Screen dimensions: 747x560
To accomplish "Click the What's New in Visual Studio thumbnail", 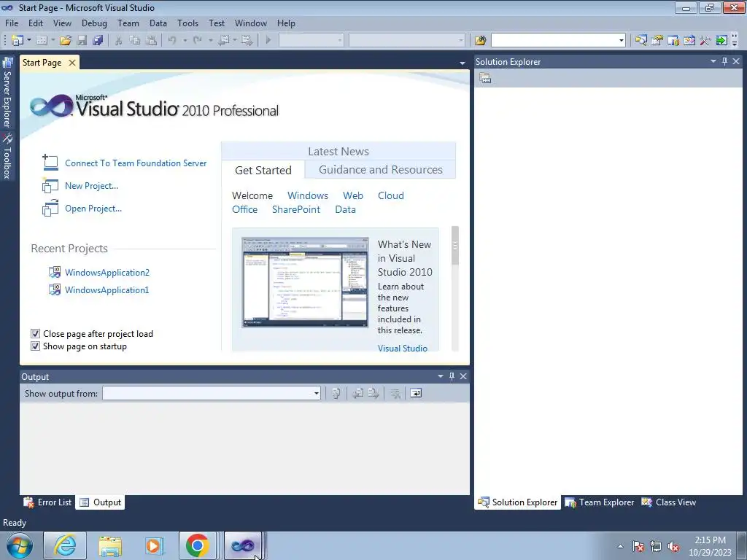I will [x=305, y=282].
